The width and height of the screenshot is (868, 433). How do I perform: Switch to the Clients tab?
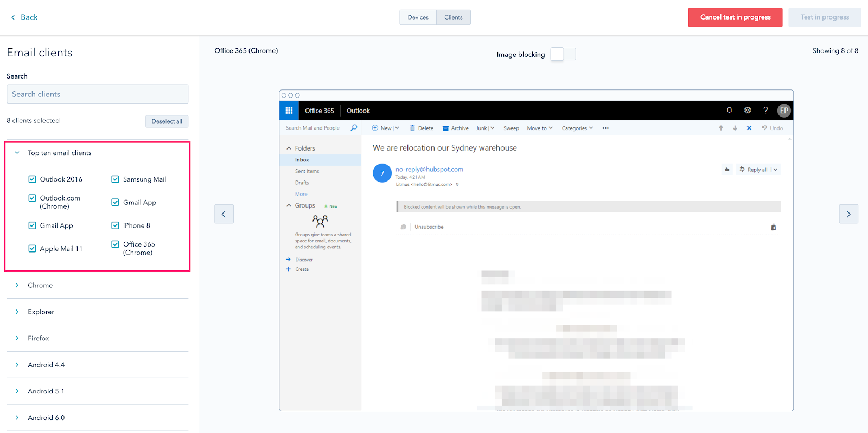point(454,17)
